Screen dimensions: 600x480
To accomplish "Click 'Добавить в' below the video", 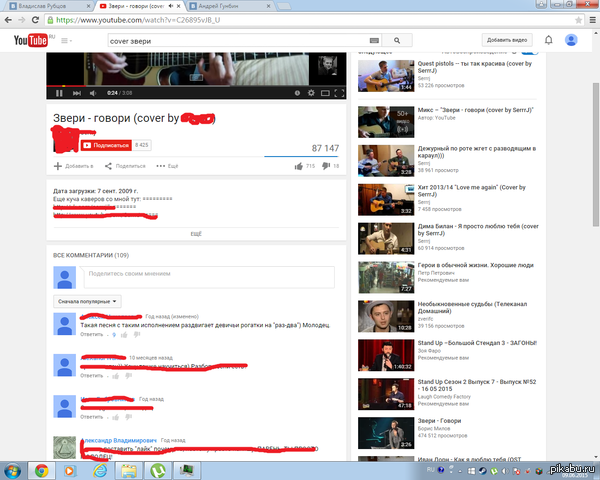I will point(73,166).
